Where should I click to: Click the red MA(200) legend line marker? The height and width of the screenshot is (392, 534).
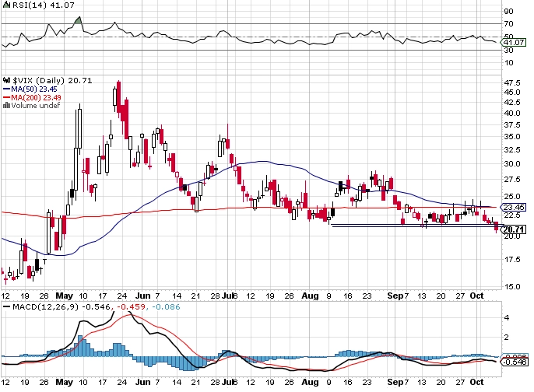click(x=5, y=97)
